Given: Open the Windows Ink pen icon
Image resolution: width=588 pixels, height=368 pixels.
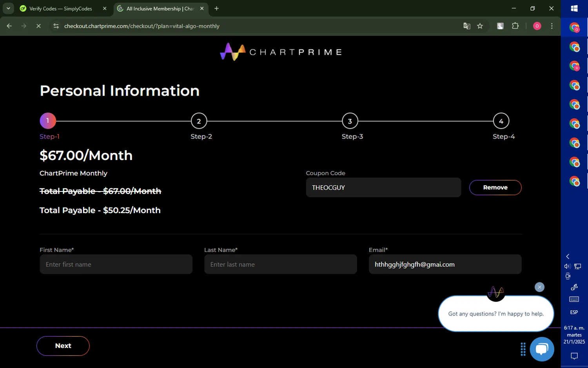Looking at the screenshot, I should [574, 287].
